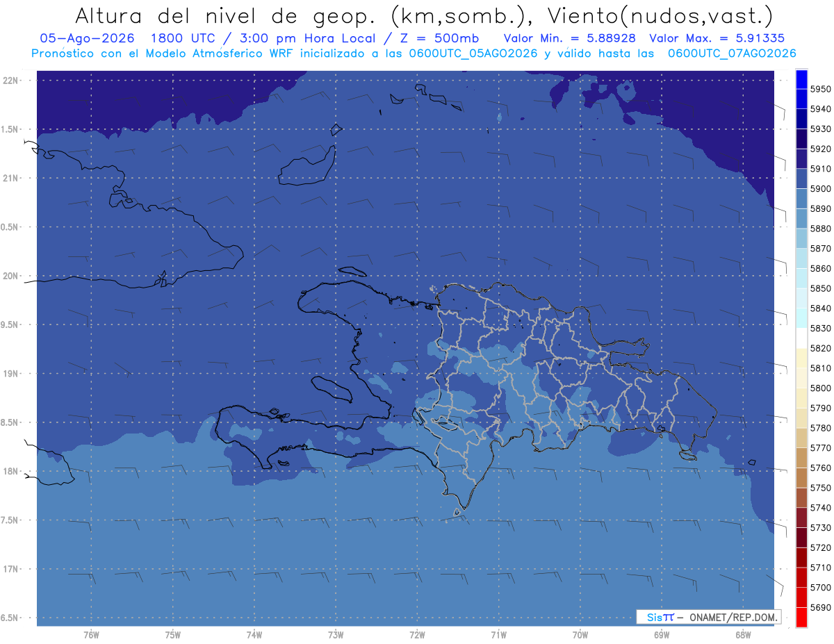The width and height of the screenshot is (834, 644).
Task: Click 'Valor Max. = 5.91335' text
Action: (716, 38)
